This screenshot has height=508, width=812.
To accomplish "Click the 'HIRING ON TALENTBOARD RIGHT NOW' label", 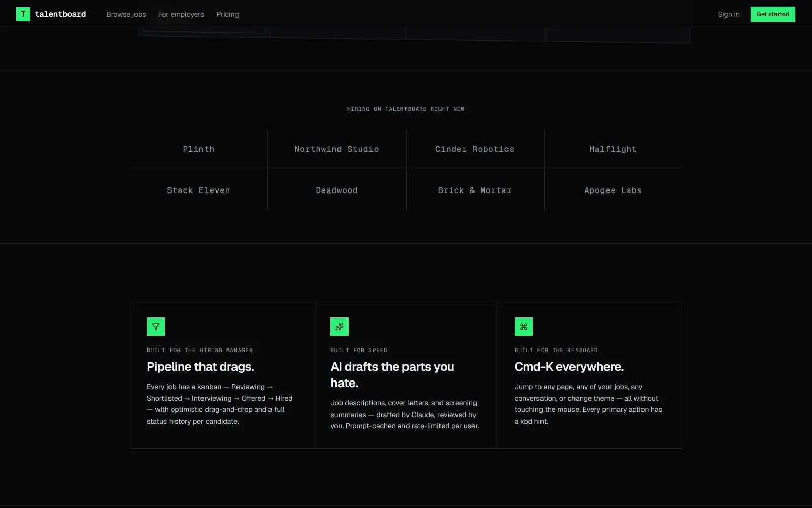I will [x=406, y=109].
